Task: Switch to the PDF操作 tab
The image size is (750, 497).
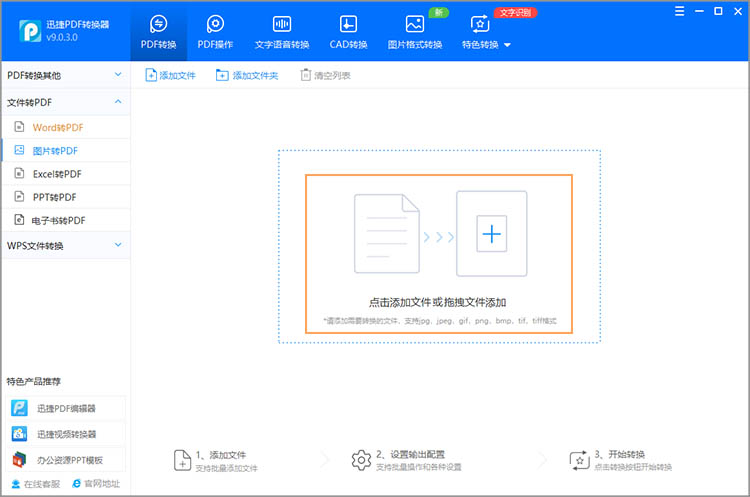Action: point(215,32)
